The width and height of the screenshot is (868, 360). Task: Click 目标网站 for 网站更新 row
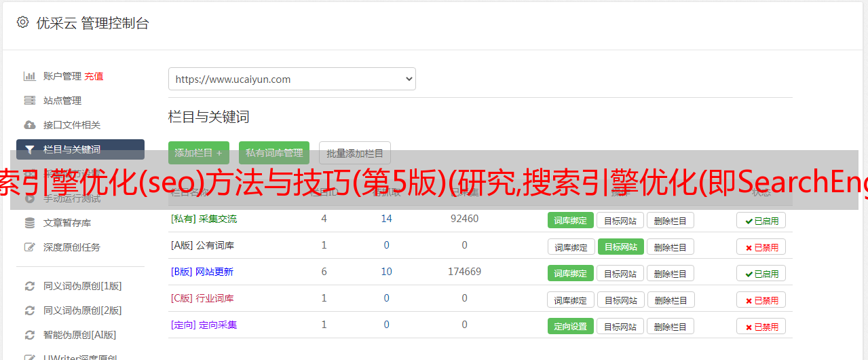pyautogui.click(x=620, y=273)
